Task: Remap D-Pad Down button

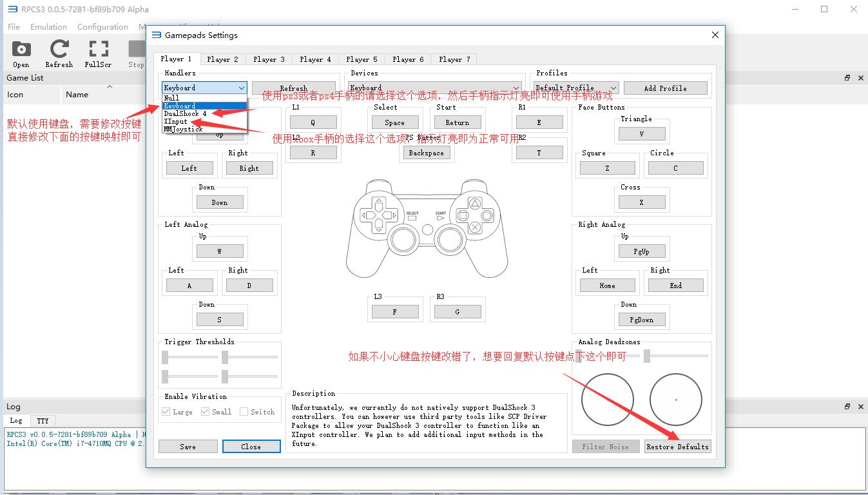Action: [220, 202]
